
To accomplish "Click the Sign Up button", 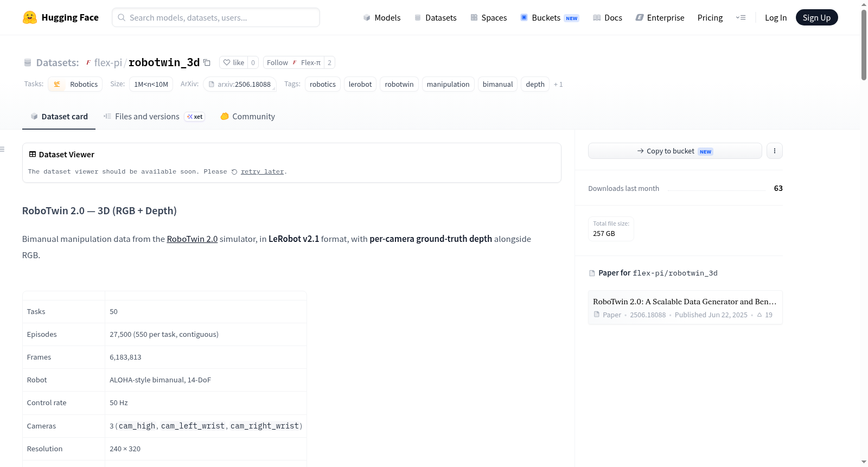I will coord(816,17).
